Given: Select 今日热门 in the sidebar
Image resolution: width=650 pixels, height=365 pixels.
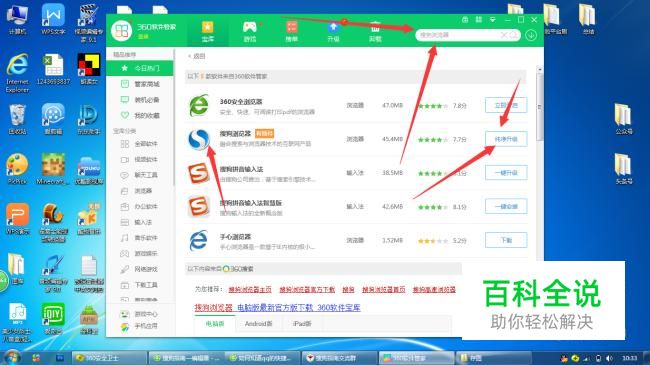Looking at the screenshot, I should coord(140,68).
